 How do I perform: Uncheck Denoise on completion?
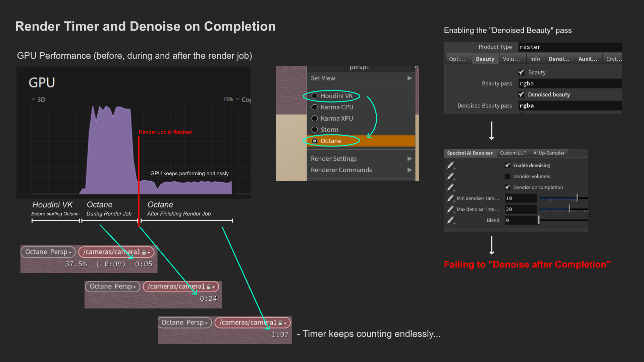tap(507, 188)
